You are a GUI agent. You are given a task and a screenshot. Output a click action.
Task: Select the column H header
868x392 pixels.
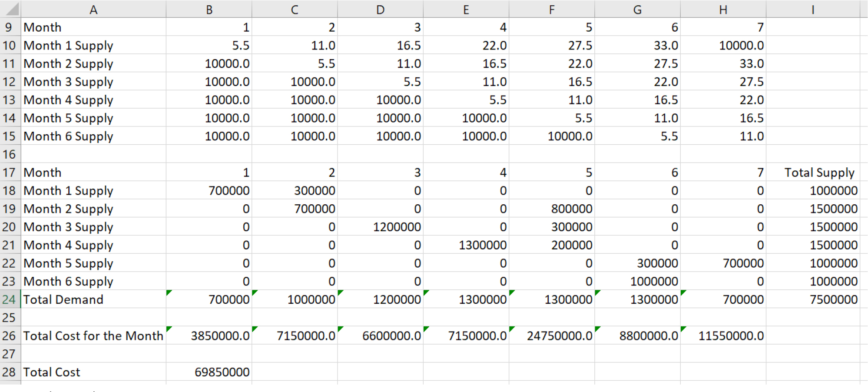pos(722,9)
